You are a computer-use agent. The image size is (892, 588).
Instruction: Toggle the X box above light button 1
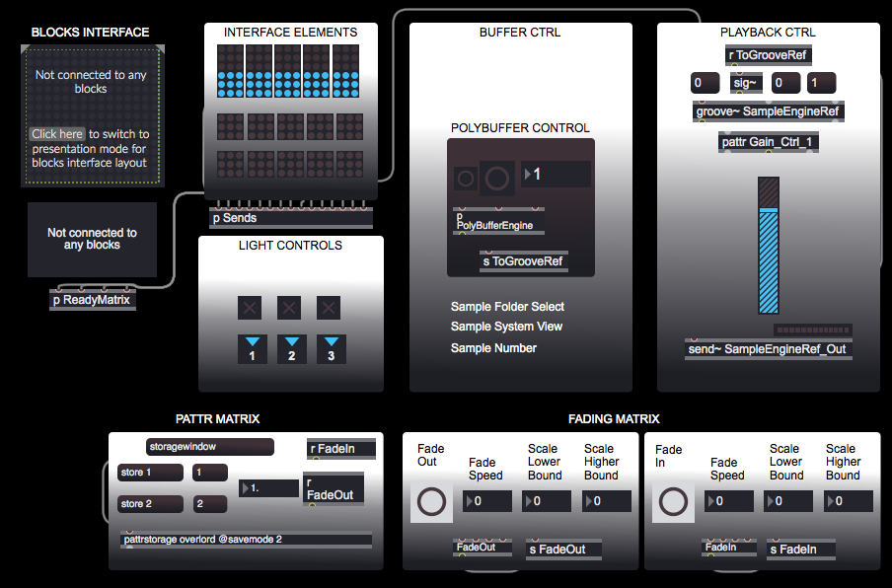[x=250, y=308]
